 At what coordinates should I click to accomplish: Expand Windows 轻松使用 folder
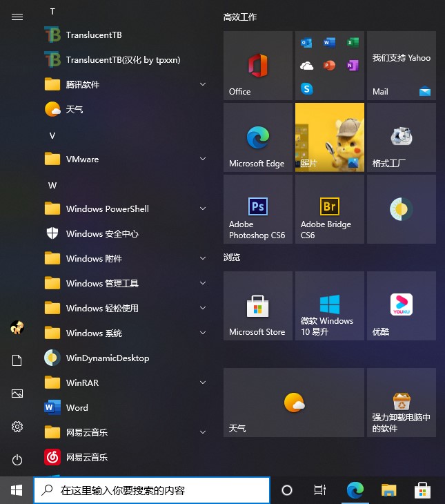click(126, 308)
